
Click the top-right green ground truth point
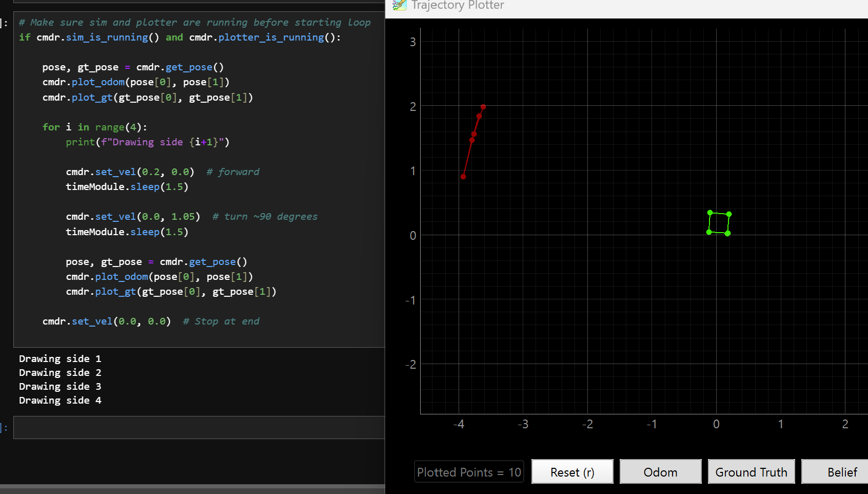pyautogui.click(x=729, y=214)
